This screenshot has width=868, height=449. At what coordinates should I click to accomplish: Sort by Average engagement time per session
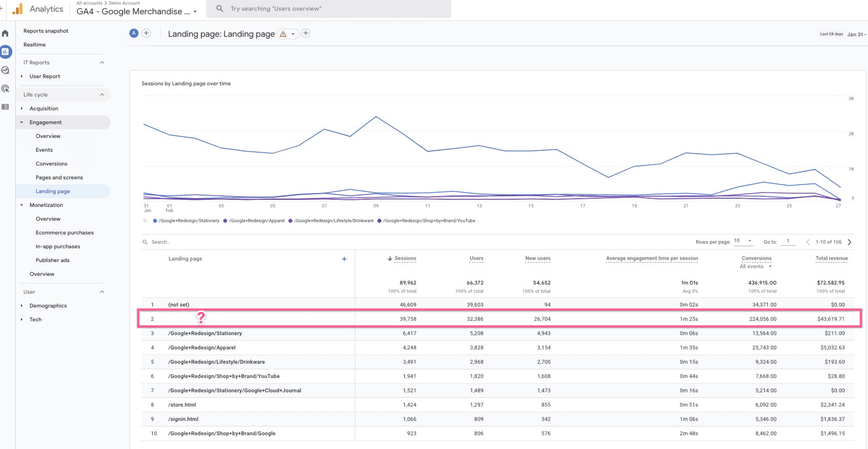click(x=652, y=258)
